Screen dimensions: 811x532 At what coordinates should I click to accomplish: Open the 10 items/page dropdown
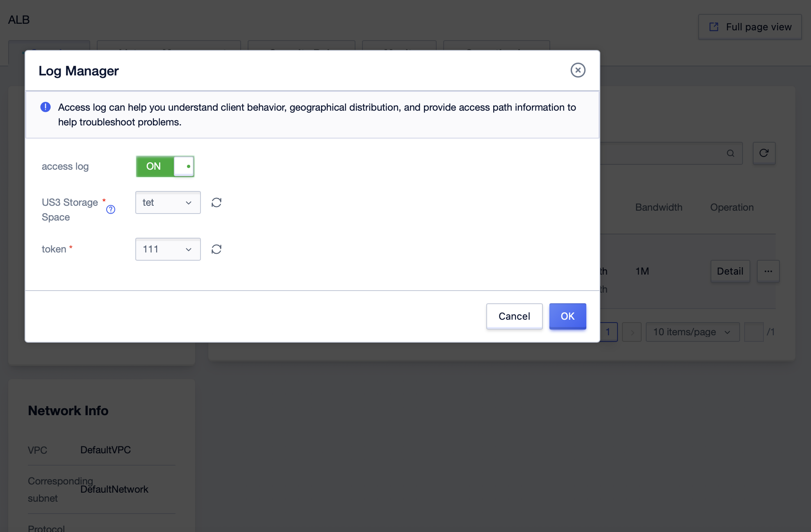coord(693,332)
